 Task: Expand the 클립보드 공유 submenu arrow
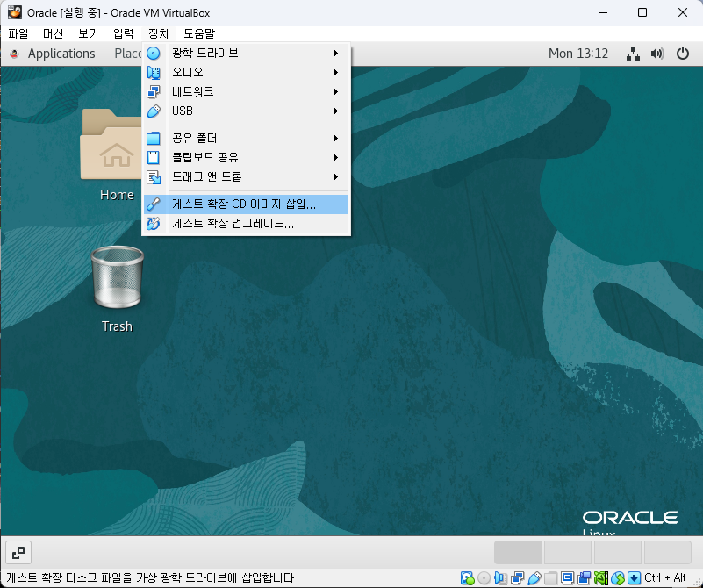tap(336, 158)
